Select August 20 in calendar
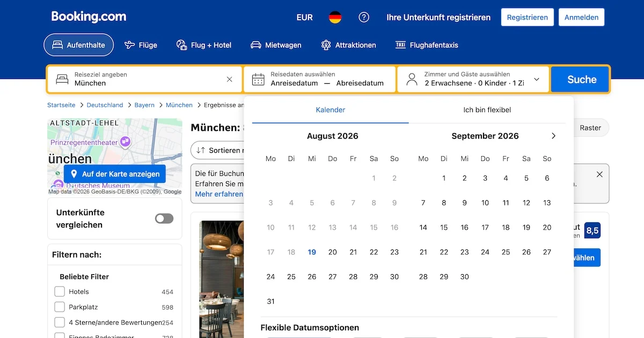644x338 pixels. click(333, 252)
